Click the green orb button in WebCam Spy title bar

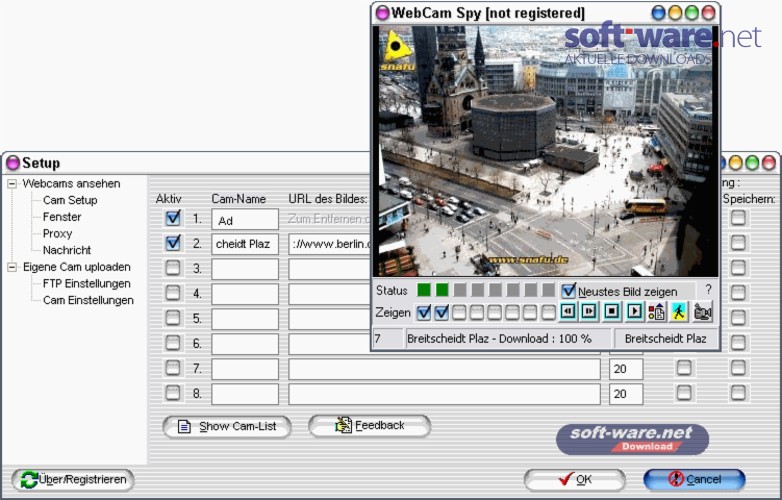point(692,13)
